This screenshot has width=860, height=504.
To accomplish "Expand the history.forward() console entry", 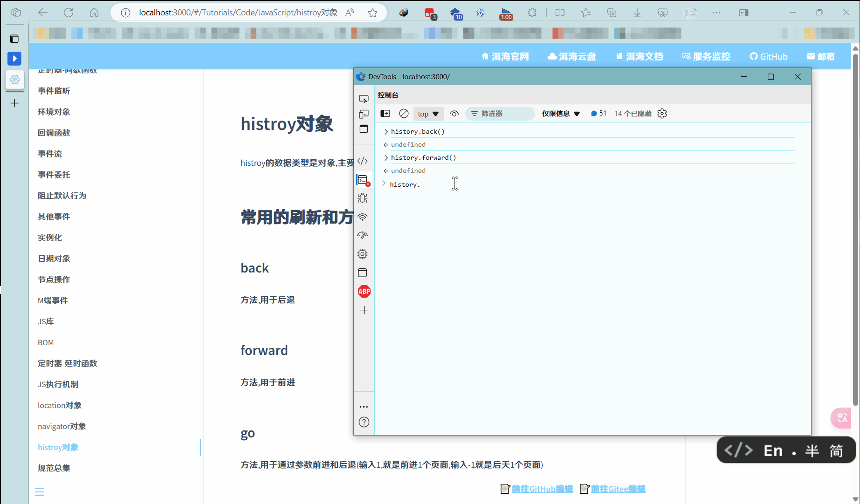I will (x=386, y=158).
